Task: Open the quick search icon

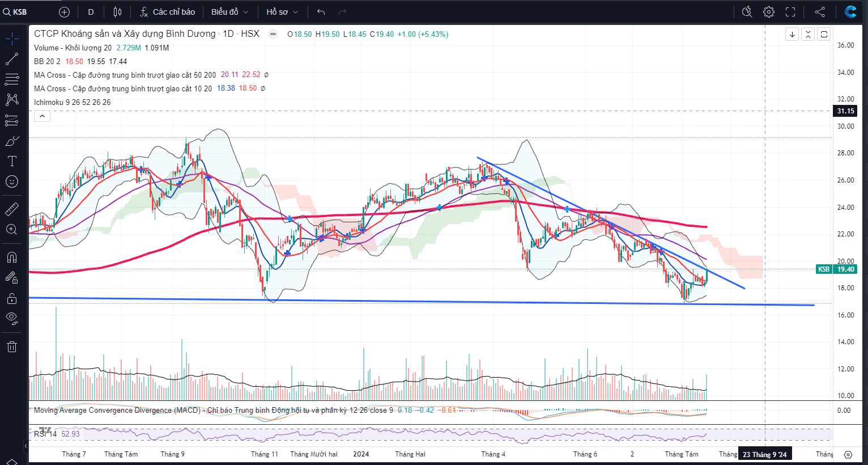Action: coord(747,12)
